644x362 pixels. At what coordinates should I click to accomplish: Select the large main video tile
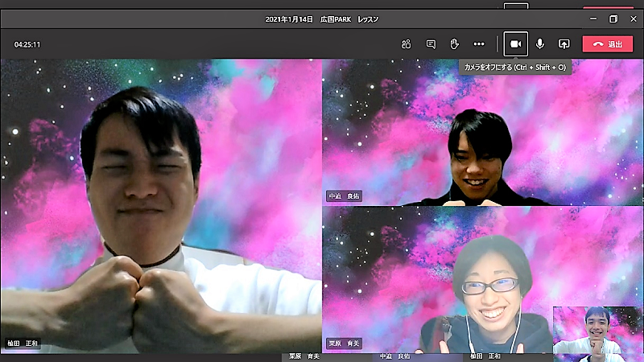(x=161, y=206)
